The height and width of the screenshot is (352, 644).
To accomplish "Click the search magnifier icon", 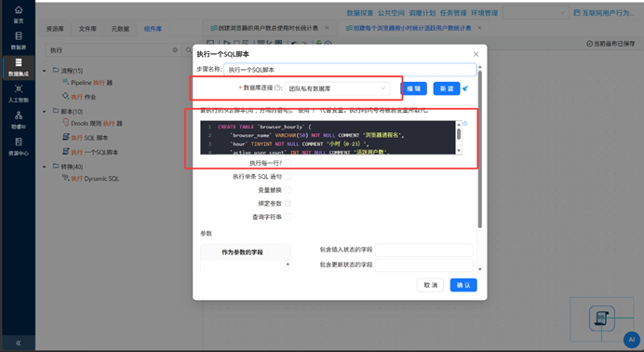I will point(189,50).
